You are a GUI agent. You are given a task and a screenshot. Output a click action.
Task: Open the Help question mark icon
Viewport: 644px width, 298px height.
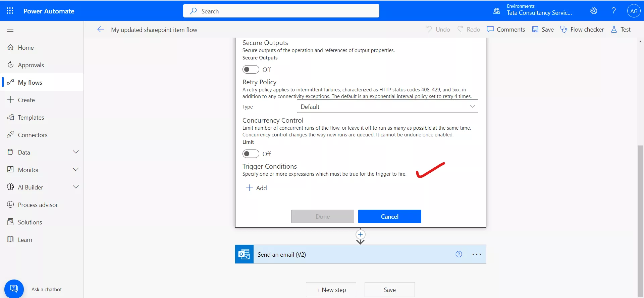click(613, 11)
